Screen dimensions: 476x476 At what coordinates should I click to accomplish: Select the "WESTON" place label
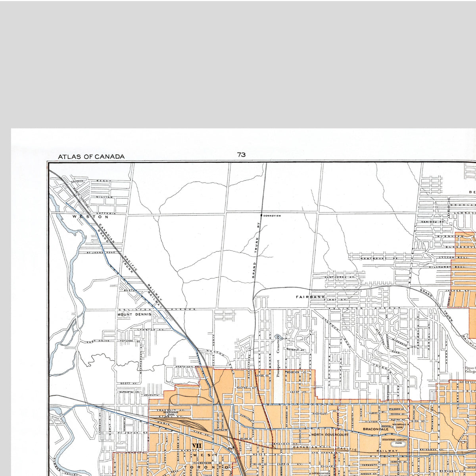(x=90, y=217)
